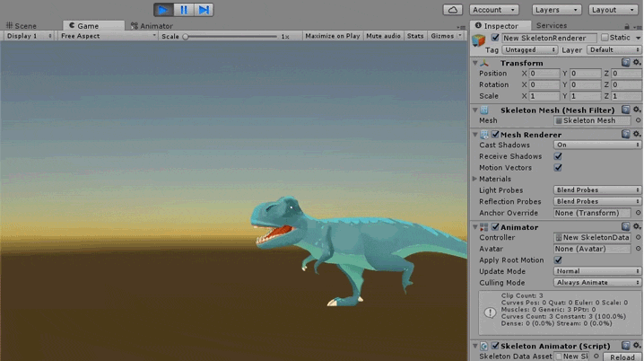Open the Reflection Probes dropdown

tap(597, 201)
